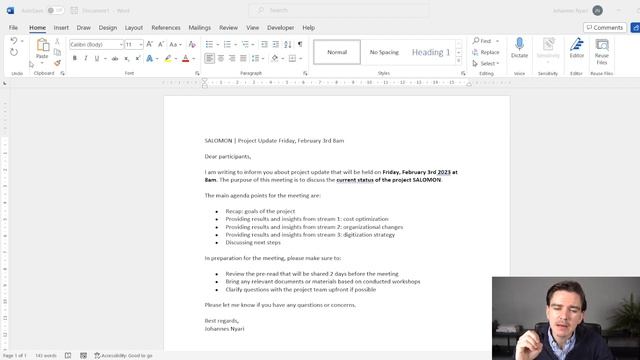Apply subscript formatting

click(x=127, y=59)
